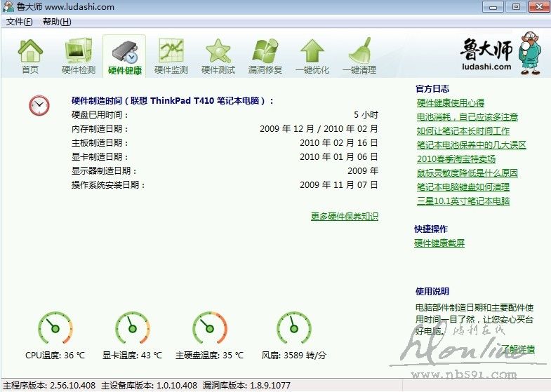551x392 pixels.
Task: Click 一键优化 green arrow icon
Action: tap(312, 56)
